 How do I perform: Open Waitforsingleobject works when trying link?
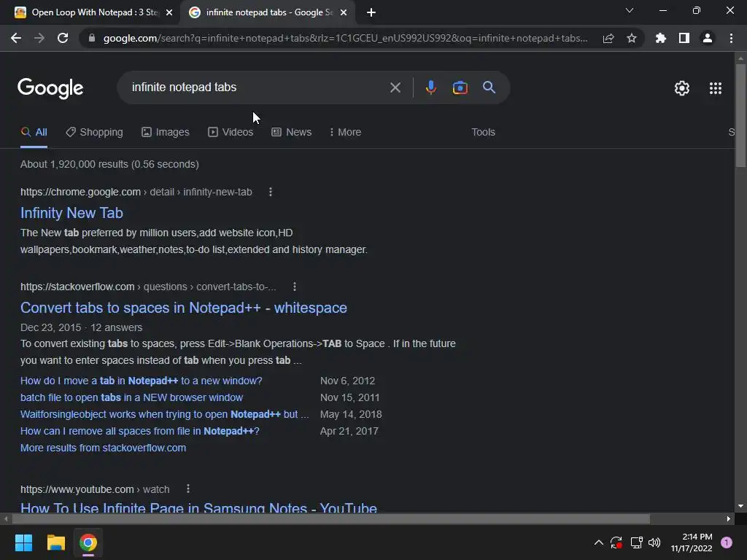164,414
